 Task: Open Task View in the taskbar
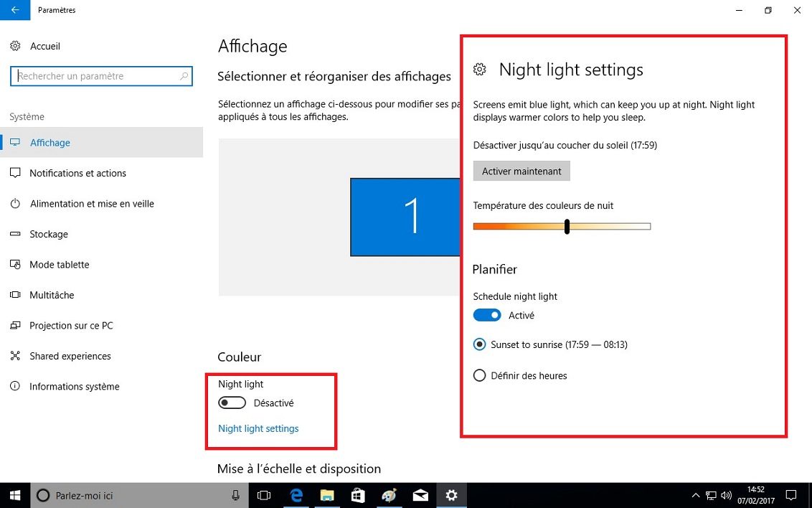(x=264, y=495)
